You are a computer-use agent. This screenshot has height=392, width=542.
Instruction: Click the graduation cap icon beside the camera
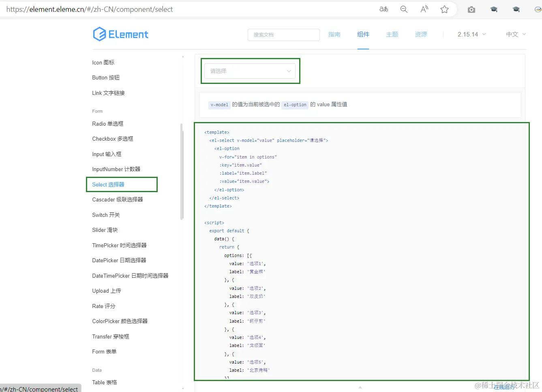point(494,9)
